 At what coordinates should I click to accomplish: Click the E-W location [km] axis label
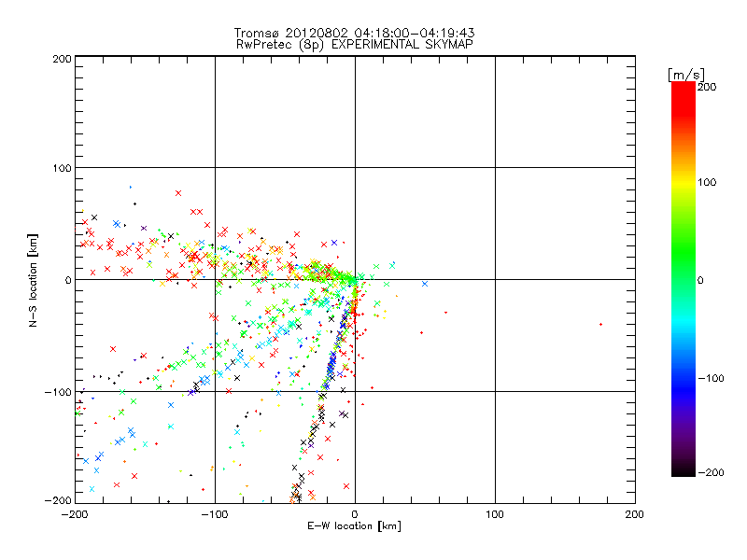pos(354,526)
